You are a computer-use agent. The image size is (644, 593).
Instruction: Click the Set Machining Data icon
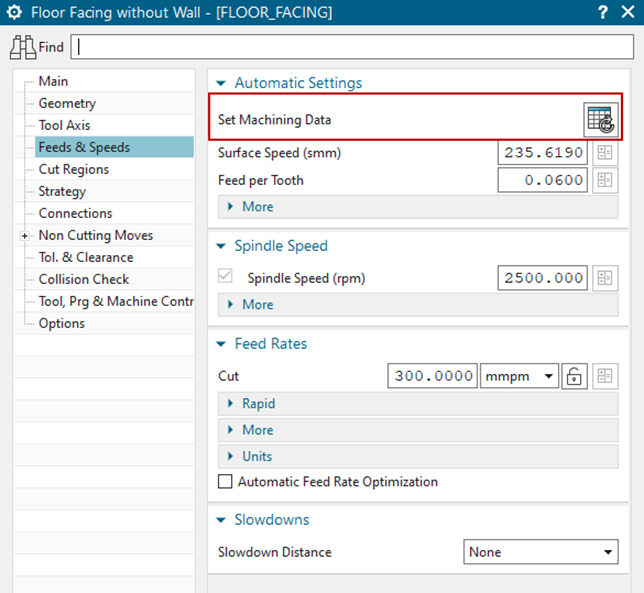(x=601, y=119)
